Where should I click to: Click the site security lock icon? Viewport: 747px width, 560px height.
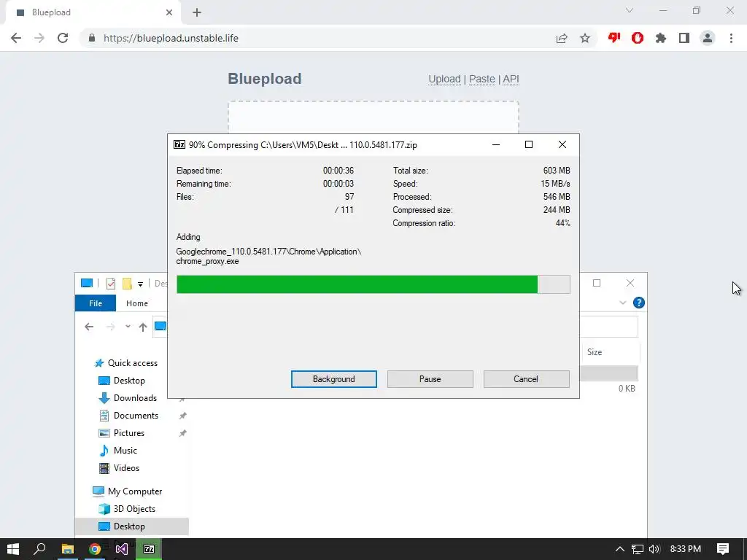[x=92, y=38]
